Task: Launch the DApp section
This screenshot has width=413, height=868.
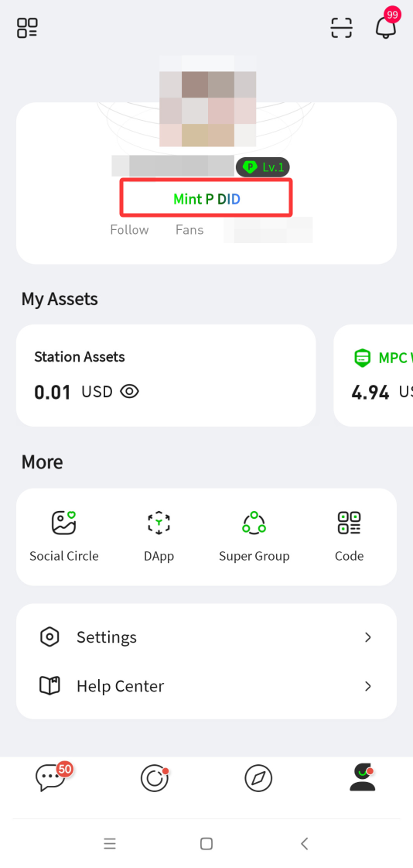Action: pyautogui.click(x=159, y=537)
